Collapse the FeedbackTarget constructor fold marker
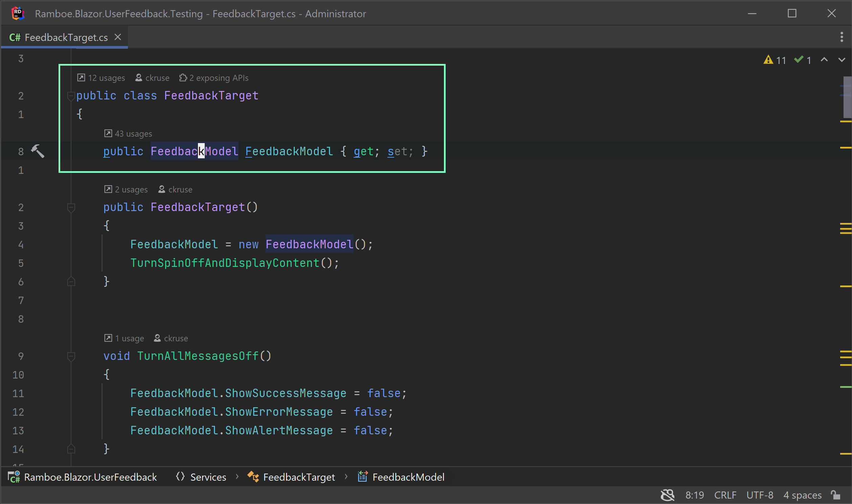Image resolution: width=852 pixels, height=504 pixels. (71, 207)
